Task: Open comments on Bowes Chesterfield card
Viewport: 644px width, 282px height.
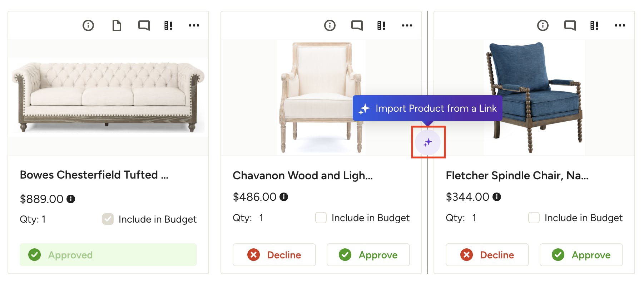Action: [144, 25]
